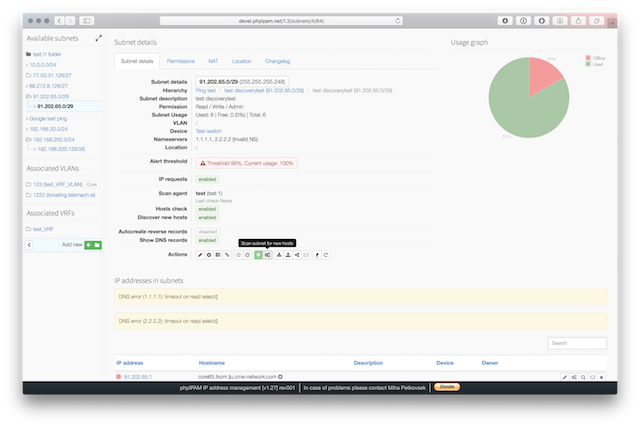Click the refresh icon in the Actions row
Screen dimensions: 640x427
(x=326, y=255)
